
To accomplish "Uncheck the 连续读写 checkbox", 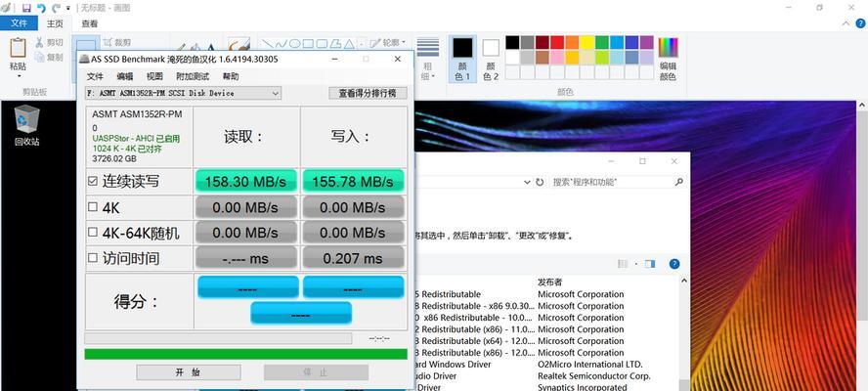I will click(93, 181).
